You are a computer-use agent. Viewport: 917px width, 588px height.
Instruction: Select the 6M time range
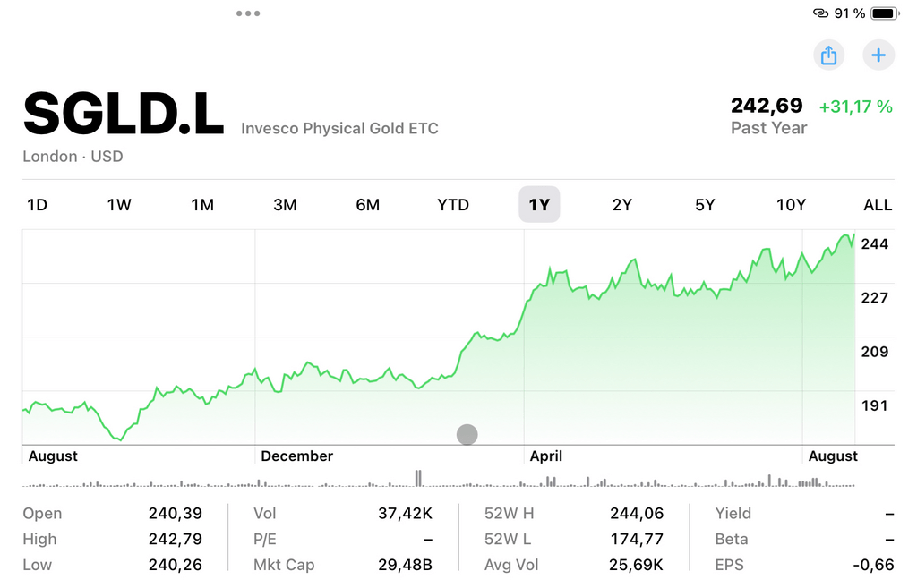(x=368, y=205)
